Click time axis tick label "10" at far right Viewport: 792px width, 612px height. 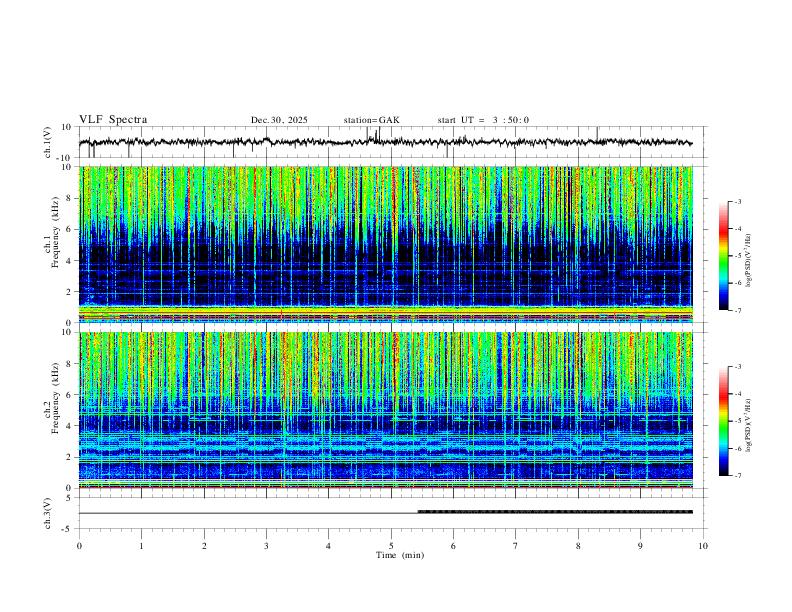703,546
